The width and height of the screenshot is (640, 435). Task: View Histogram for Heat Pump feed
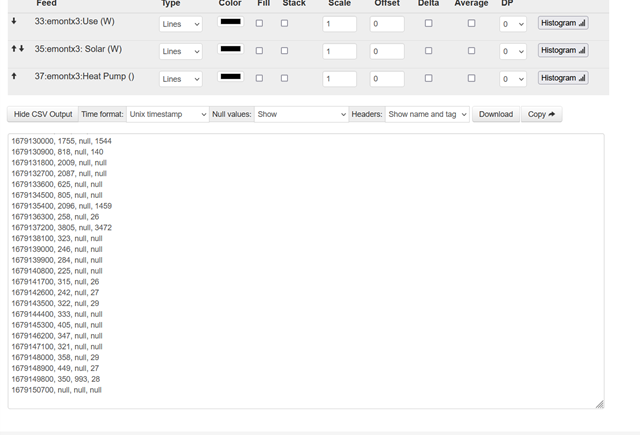pyautogui.click(x=563, y=77)
